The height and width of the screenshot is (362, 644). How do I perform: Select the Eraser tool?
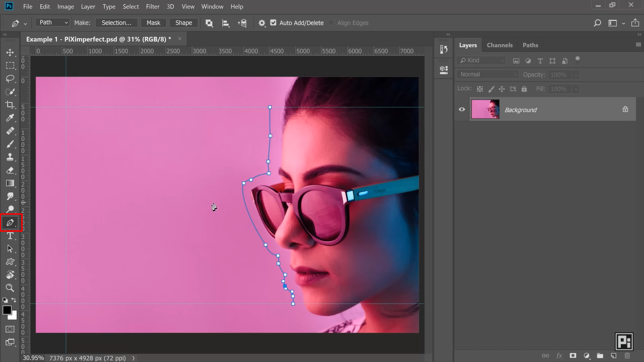point(10,170)
